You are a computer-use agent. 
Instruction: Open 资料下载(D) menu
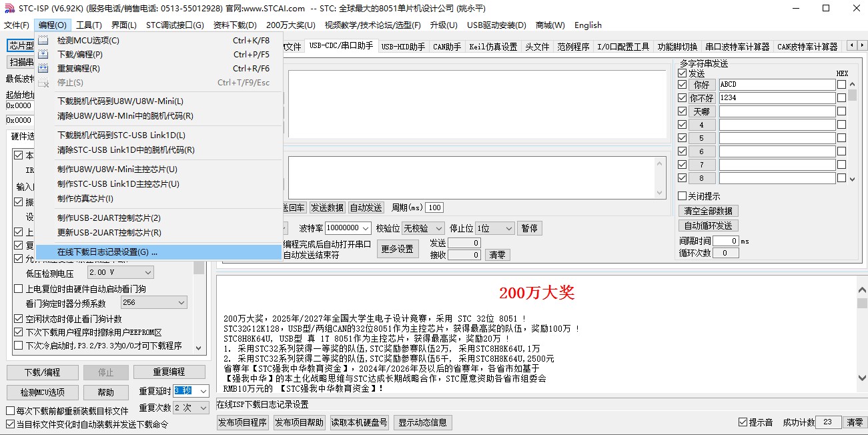pyautogui.click(x=235, y=25)
